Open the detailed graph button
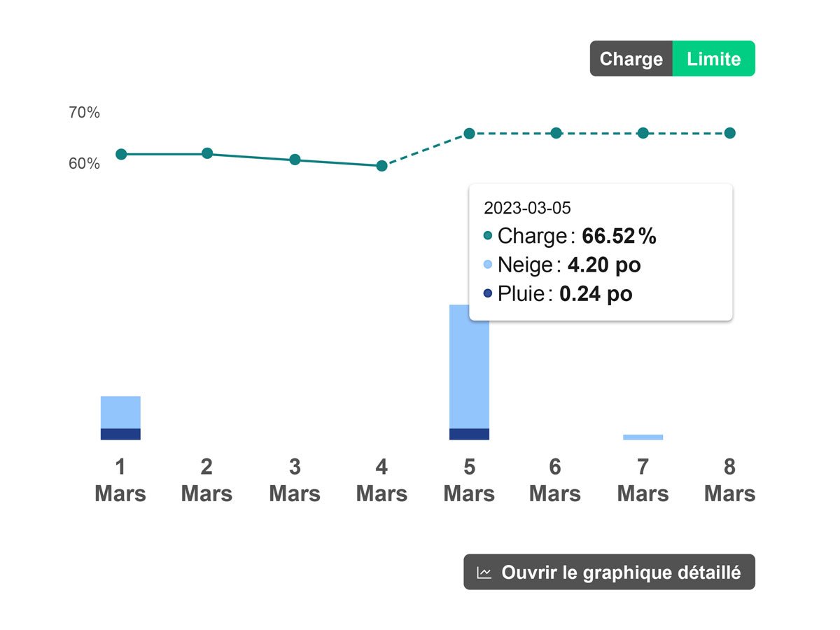The width and height of the screenshot is (840, 630). 609,572
